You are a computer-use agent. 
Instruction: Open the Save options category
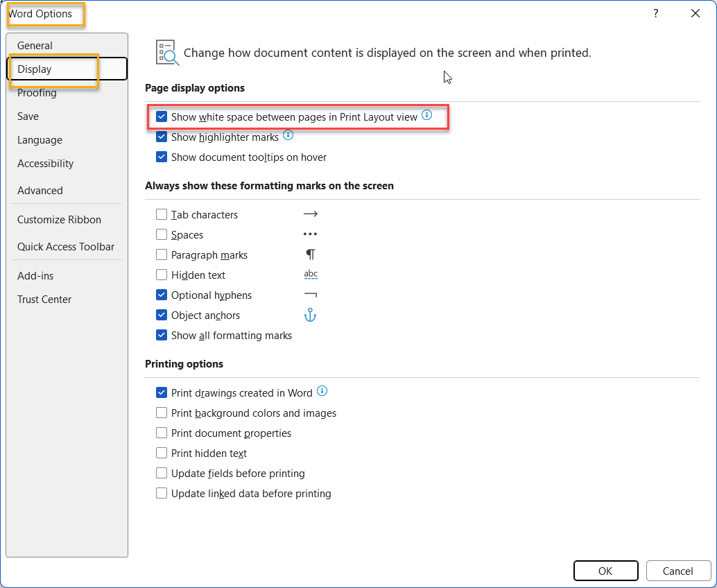[67, 116]
